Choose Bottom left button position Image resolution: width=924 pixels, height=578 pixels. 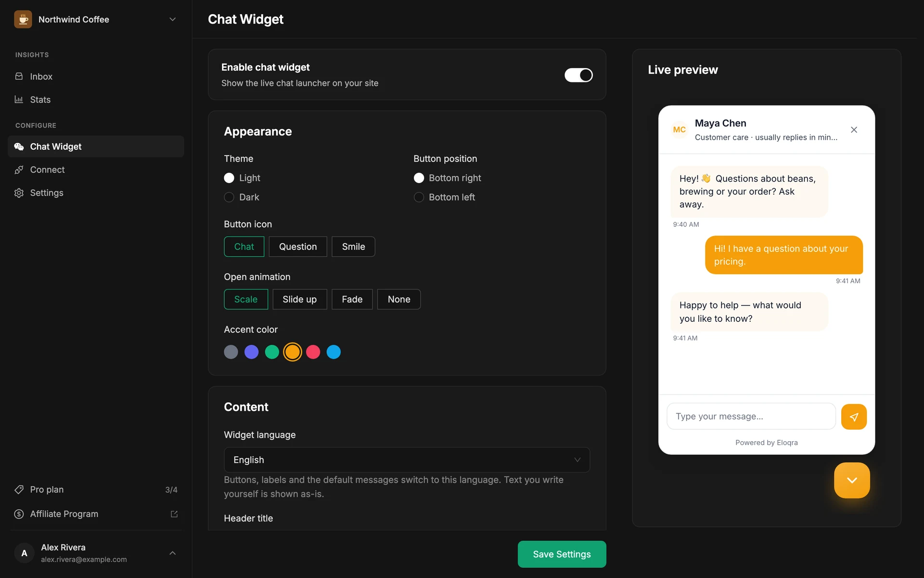(x=419, y=197)
